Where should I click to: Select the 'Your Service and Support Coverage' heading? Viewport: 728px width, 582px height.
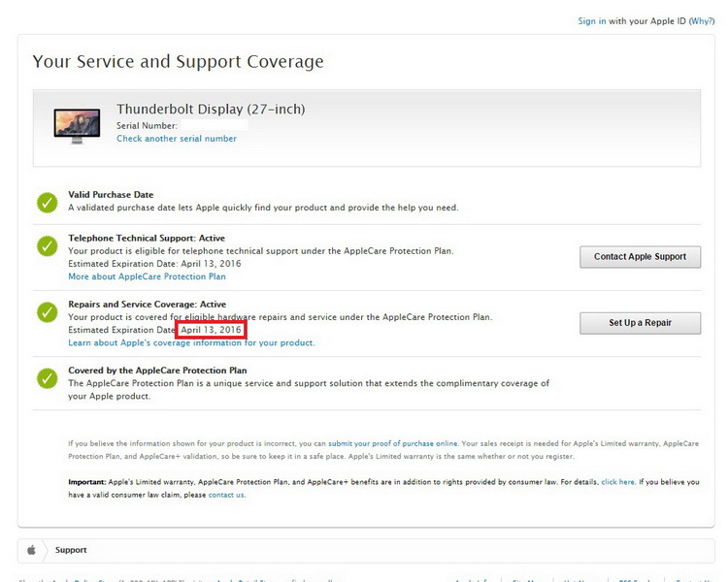click(178, 62)
